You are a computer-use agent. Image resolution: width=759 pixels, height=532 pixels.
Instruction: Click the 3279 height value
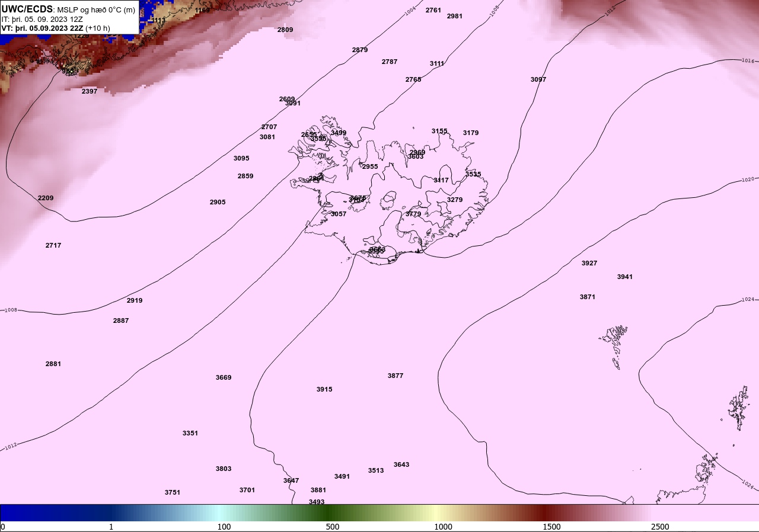click(455, 200)
